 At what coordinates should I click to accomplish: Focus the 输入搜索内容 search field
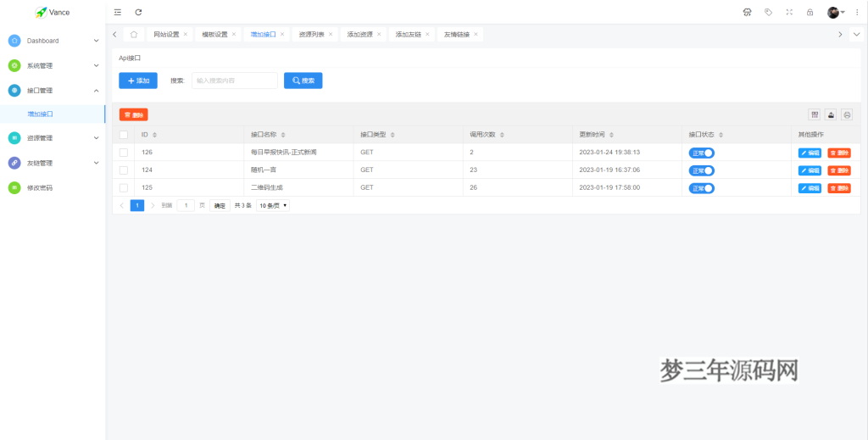235,81
